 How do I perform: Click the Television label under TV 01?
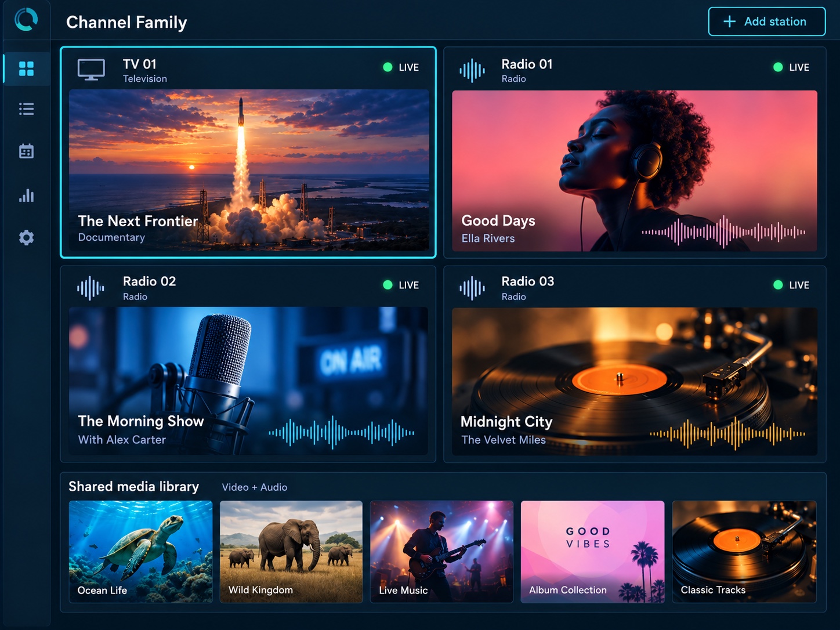coord(144,79)
